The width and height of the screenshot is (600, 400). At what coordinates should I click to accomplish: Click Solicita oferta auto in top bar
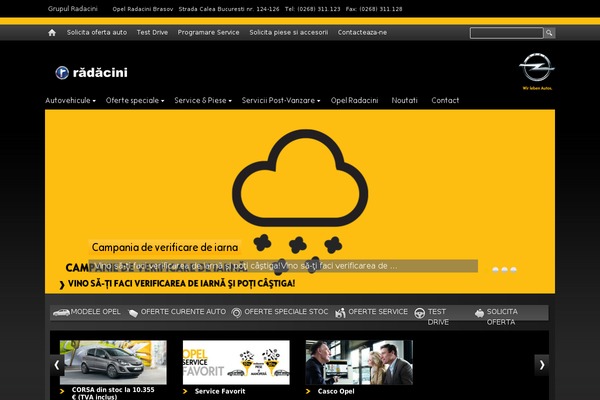tap(97, 33)
